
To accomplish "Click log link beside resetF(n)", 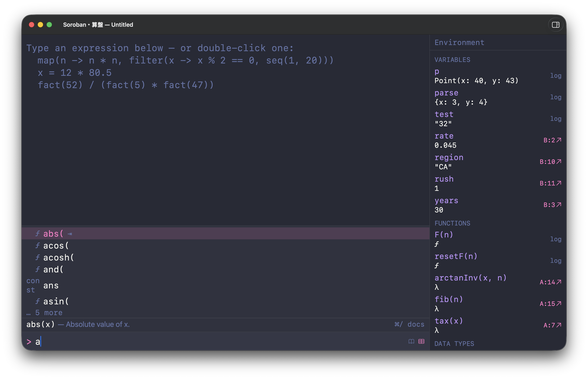I will point(555,261).
